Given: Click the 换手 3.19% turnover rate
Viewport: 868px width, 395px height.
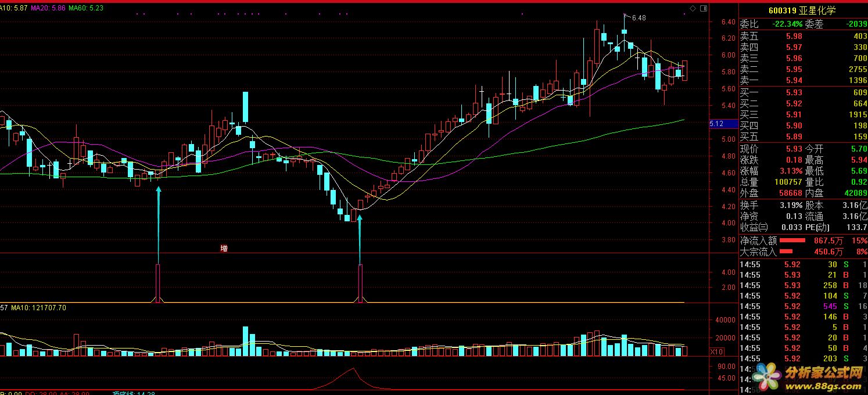Looking at the screenshot, I should (771, 205).
